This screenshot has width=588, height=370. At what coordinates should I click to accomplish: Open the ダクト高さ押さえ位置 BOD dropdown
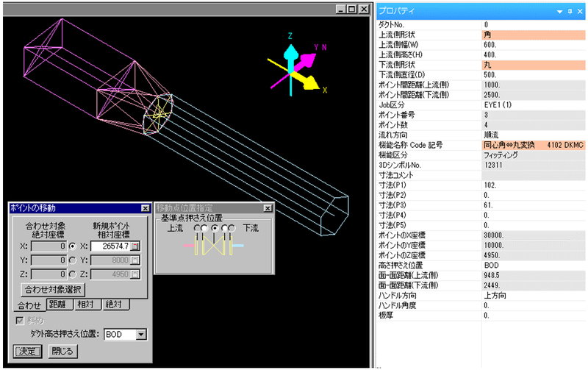click(x=142, y=335)
